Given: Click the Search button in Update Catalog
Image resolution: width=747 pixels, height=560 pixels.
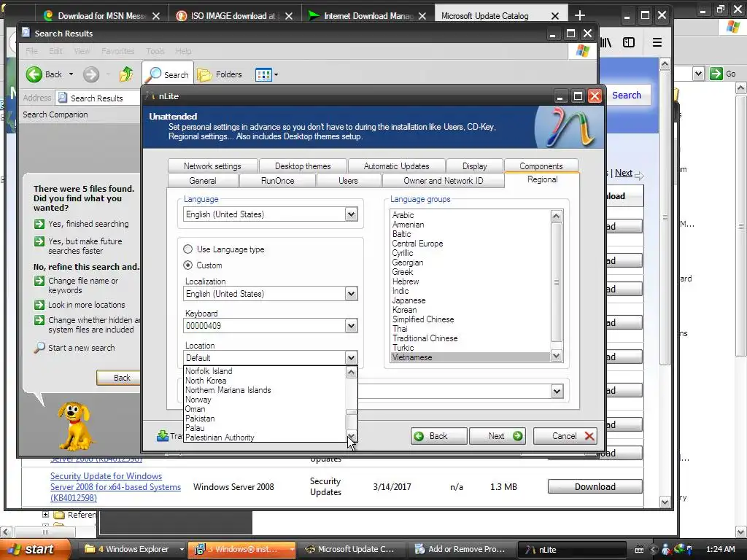Looking at the screenshot, I should [x=626, y=96].
